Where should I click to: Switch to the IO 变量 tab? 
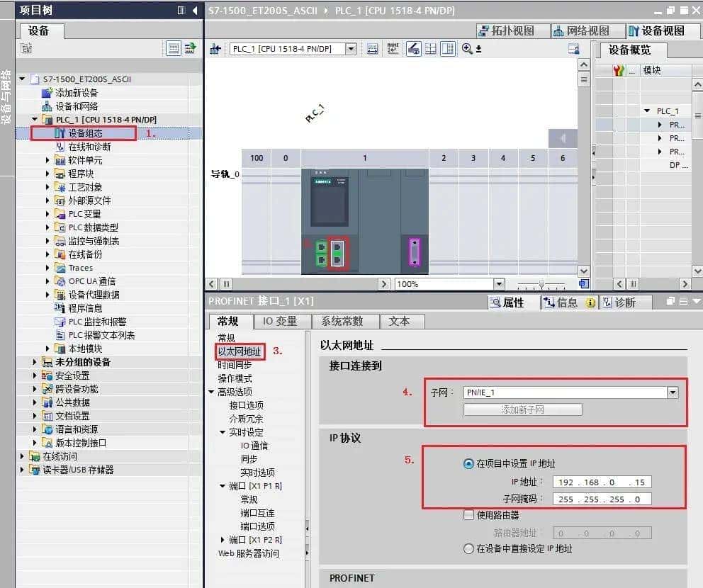coord(282,321)
